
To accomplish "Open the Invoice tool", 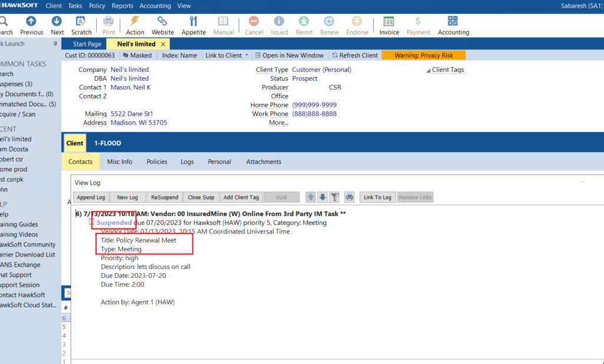I will click(x=389, y=25).
